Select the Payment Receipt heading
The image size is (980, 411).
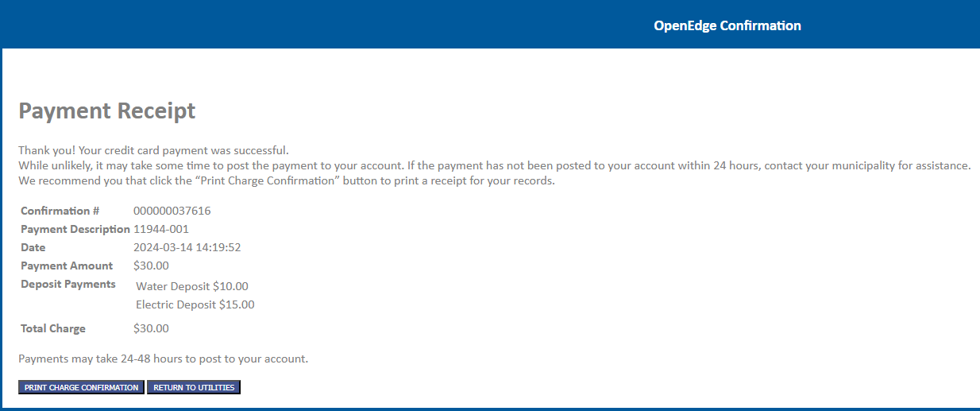pos(107,111)
